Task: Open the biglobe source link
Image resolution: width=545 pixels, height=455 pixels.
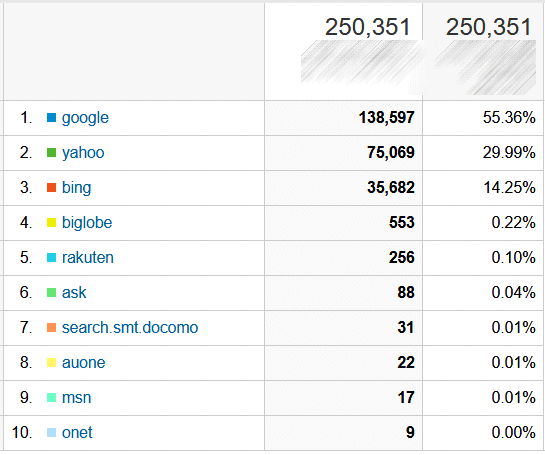Action: 87,222
